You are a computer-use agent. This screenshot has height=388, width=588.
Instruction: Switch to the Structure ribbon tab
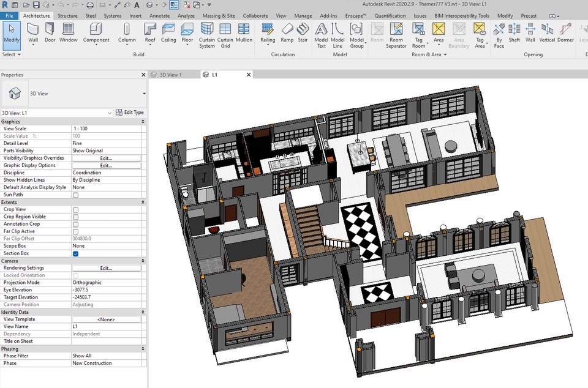click(x=67, y=16)
